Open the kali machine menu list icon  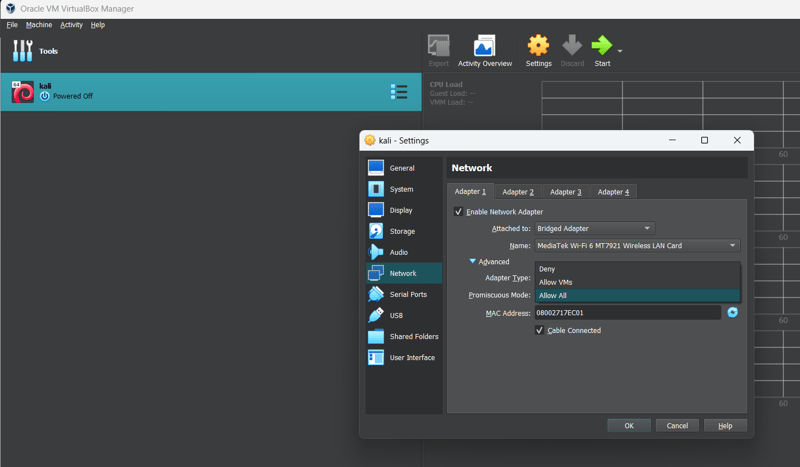tap(398, 92)
